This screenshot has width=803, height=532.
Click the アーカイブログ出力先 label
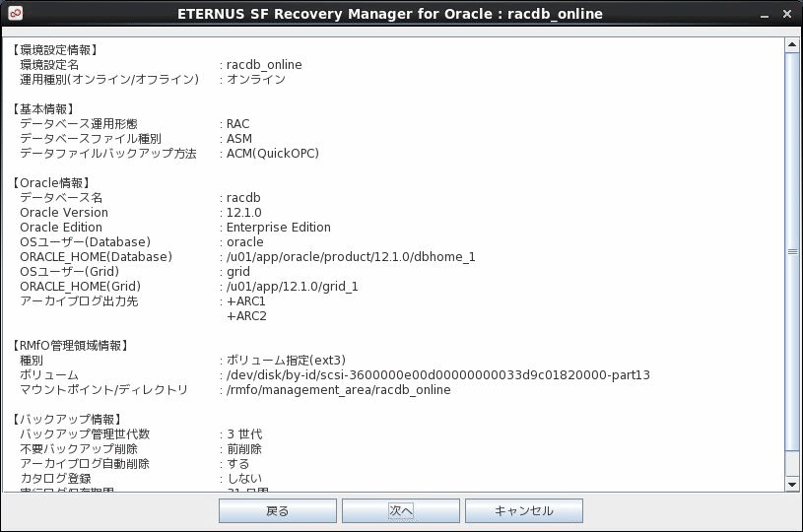coord(79,301)
